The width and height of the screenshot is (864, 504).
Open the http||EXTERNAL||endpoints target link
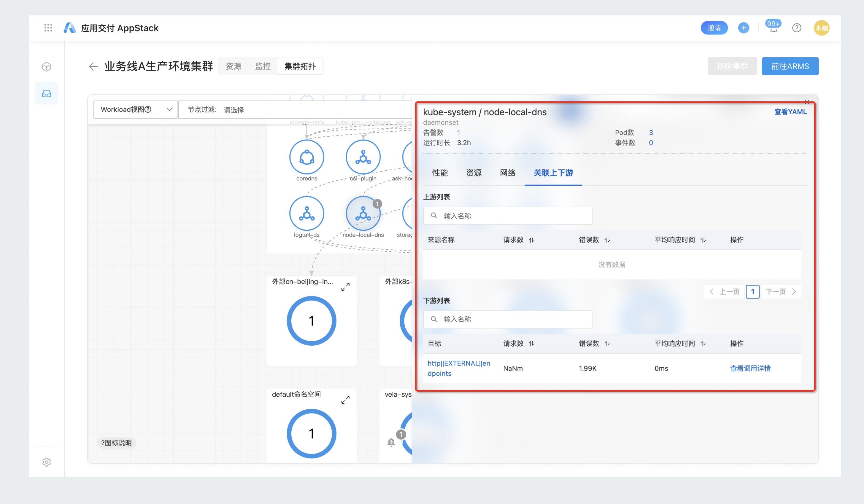[459, 368]
